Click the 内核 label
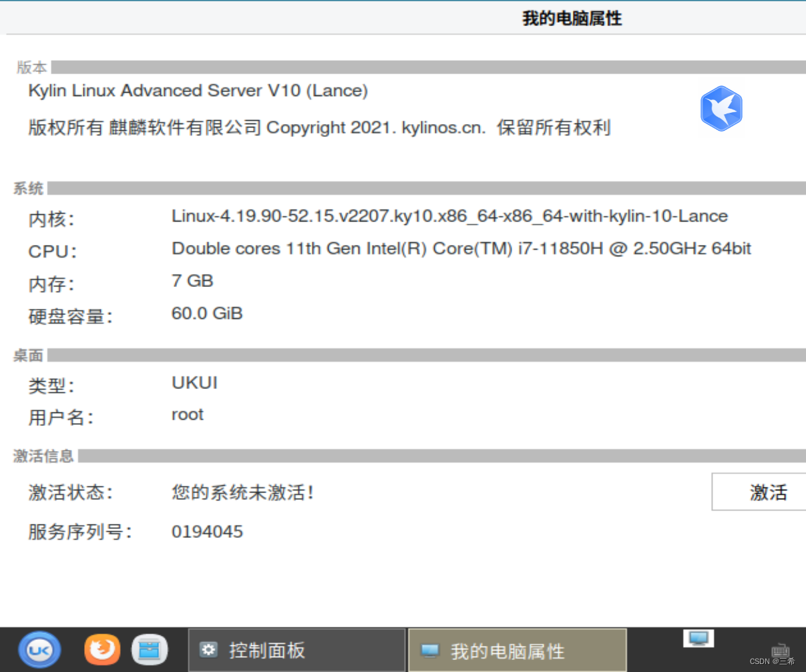 tap(51, 219)
